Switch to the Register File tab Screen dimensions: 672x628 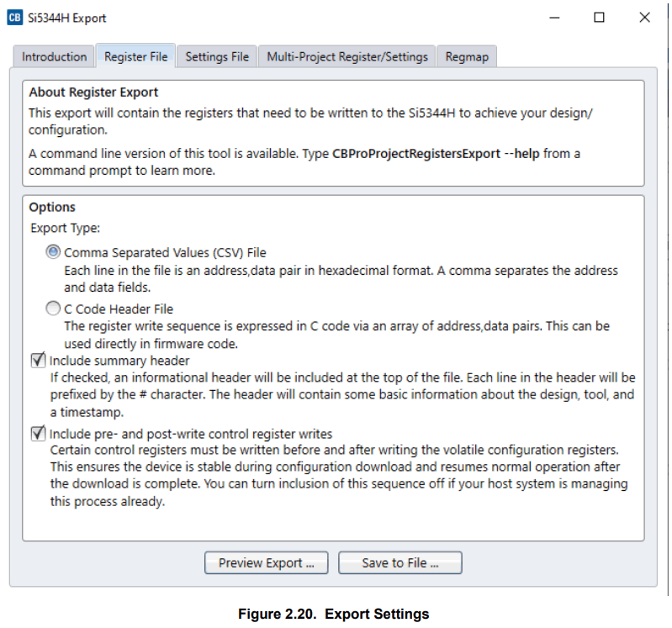pyautogui.click(x=136, y=56)
